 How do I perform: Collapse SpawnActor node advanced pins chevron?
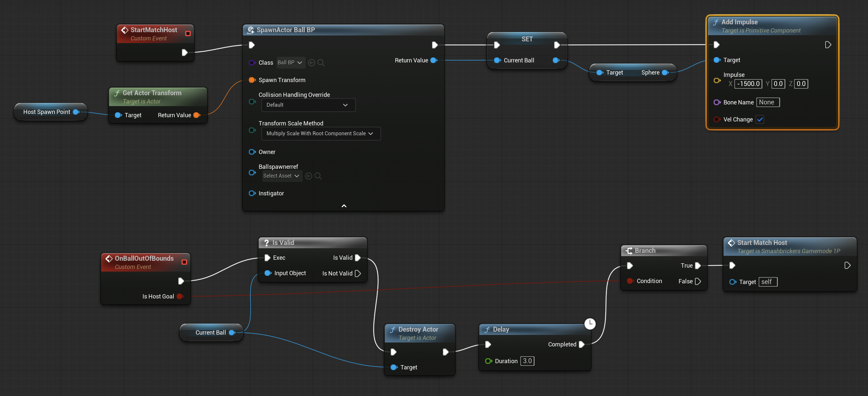point(344,206)
